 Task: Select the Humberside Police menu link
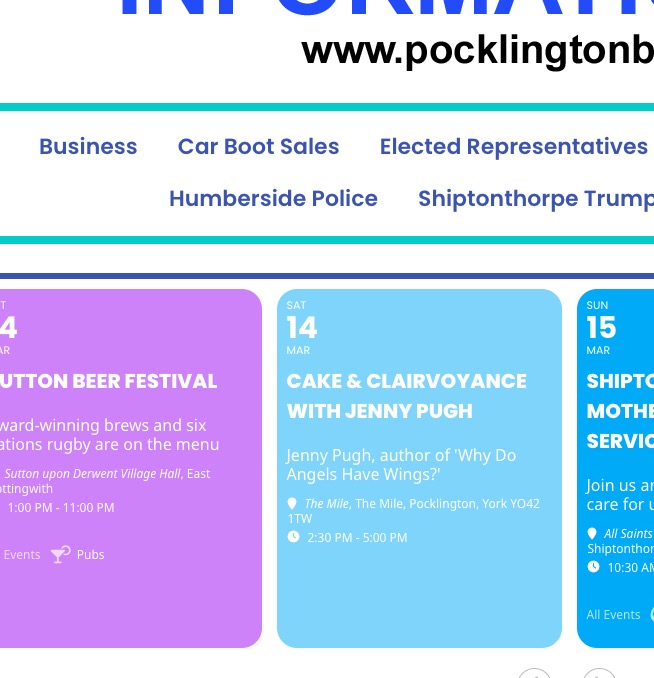[273, 199]
